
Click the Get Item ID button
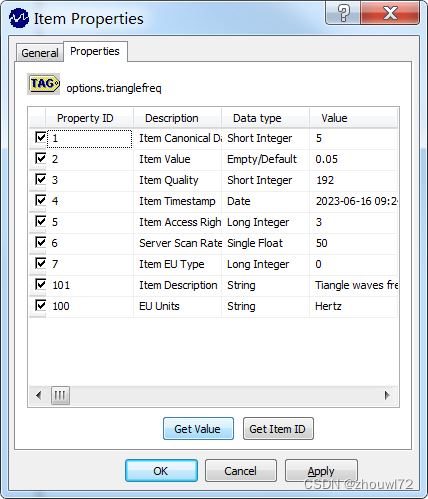pyautogui.click(x=278, y=429)
